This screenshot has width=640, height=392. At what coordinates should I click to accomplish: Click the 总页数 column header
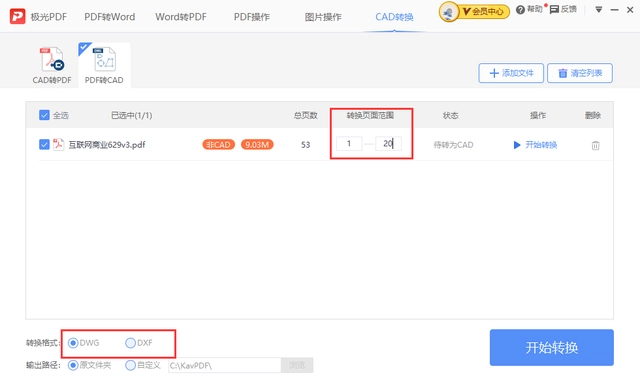(x=306, y=116)
